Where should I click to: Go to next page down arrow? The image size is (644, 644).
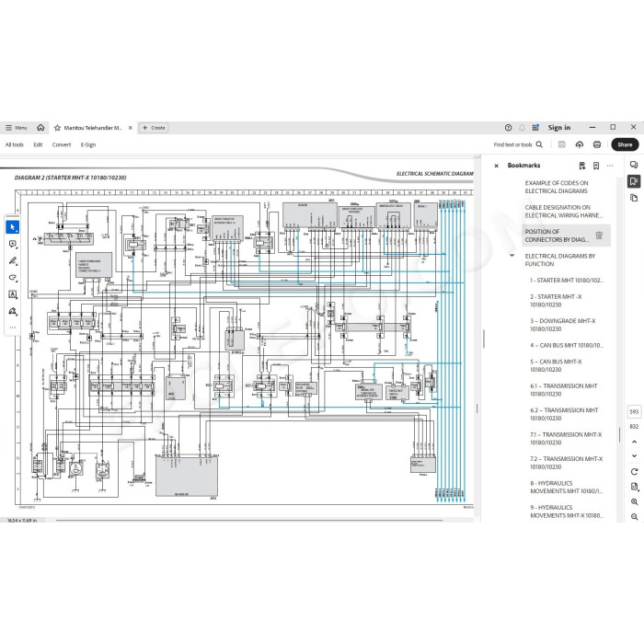pos(634,455)
